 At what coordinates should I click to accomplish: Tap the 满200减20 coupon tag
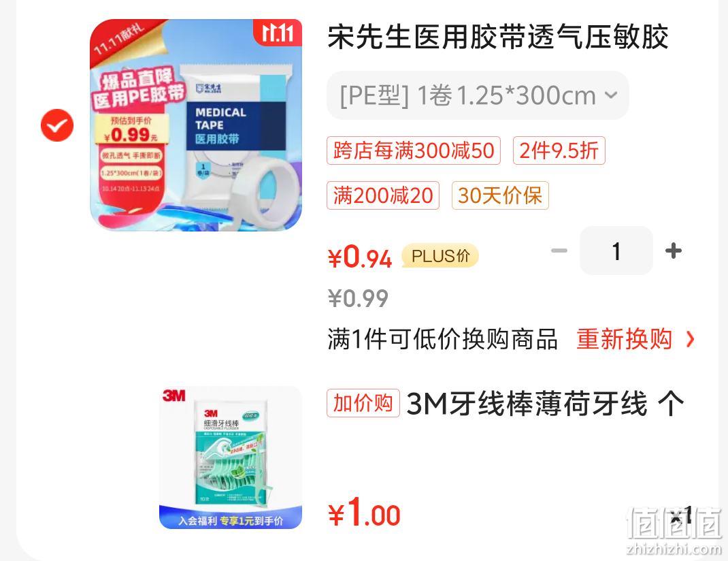[x=383, y=195]
